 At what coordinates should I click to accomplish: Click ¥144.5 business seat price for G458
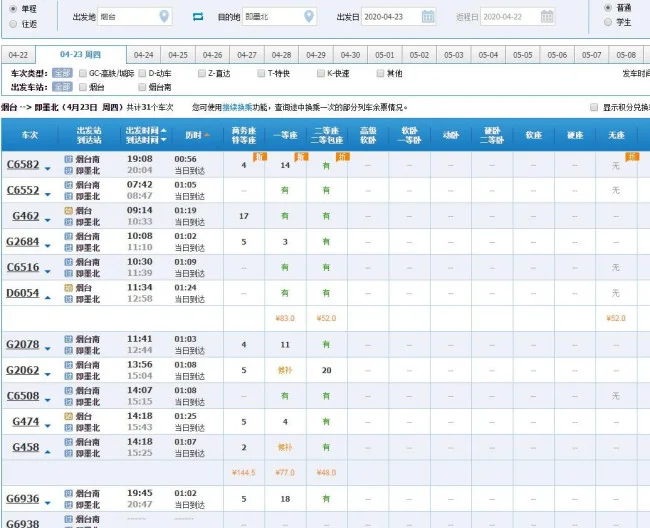coord(243,472)
